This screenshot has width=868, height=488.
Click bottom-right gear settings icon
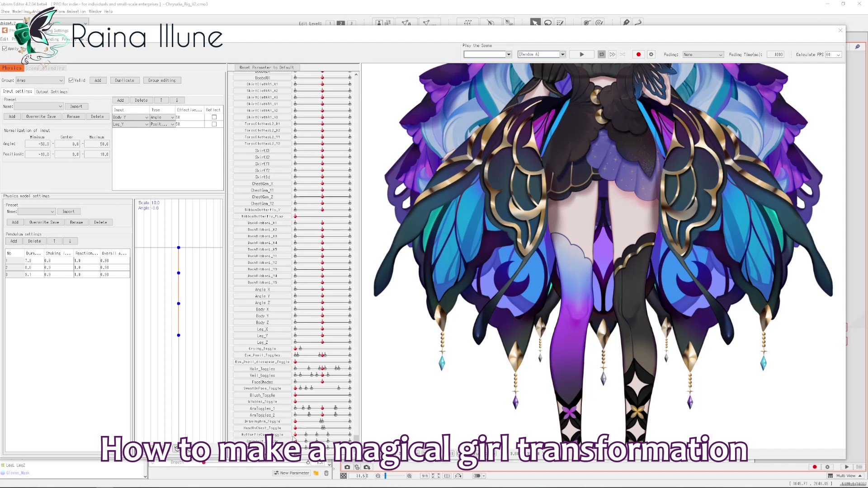[x=827, y=467]
